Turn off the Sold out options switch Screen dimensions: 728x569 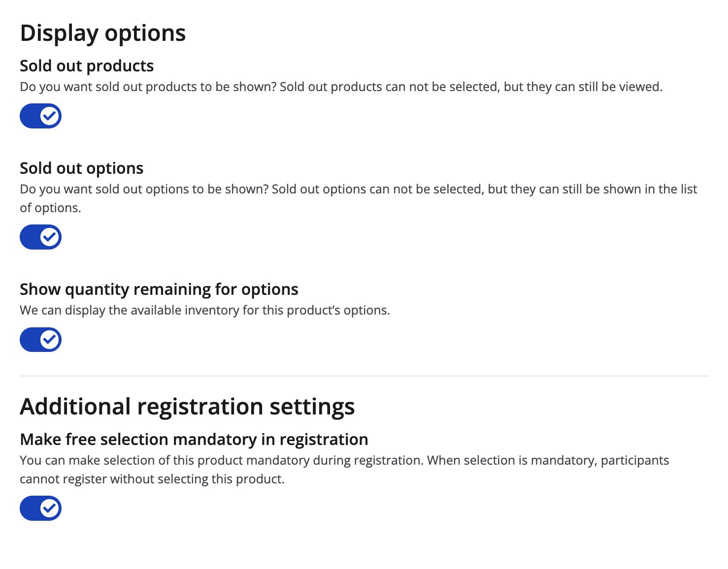40,237
